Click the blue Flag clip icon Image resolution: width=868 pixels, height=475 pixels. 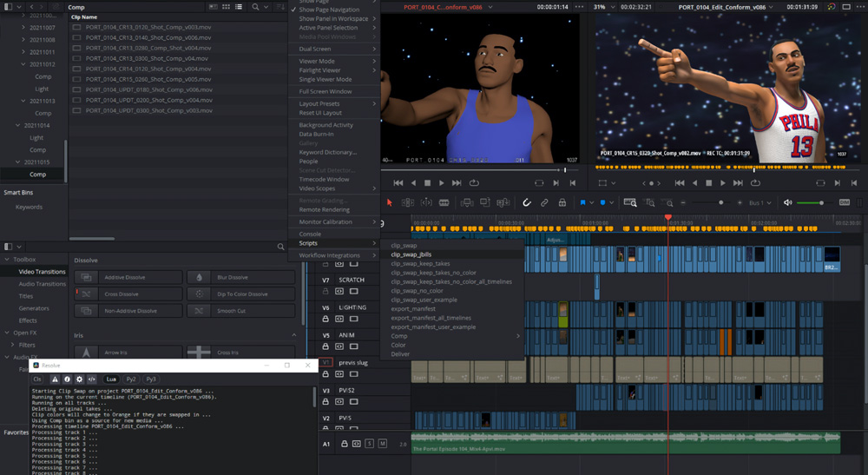coord(582,202)
